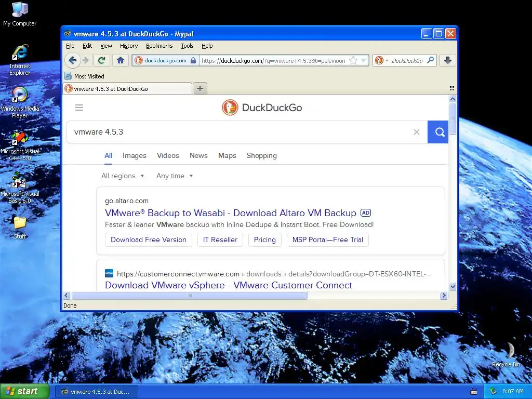Click the horizontal scrollbar left arrow
The height and width of the screenshot is (399, 532).
(x=66, y=295)
